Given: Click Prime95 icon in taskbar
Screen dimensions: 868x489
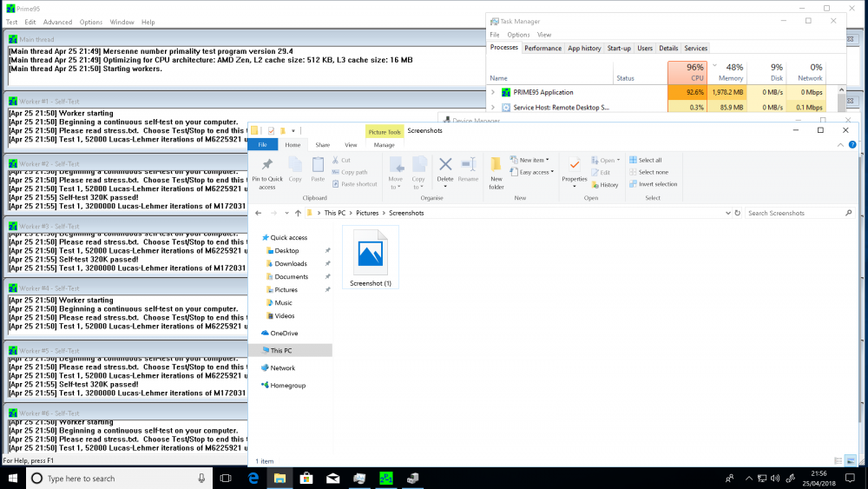Looking at the screenshot, I should [x=386, y=478].
